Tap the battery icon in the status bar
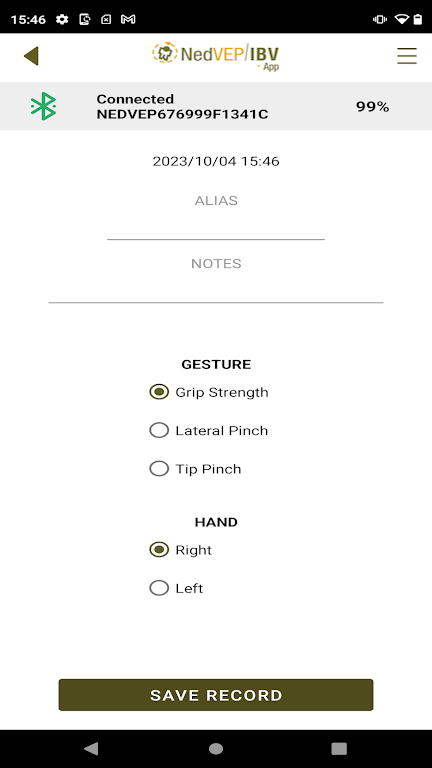Screen dimensions: 432x768 pos(417,20)
